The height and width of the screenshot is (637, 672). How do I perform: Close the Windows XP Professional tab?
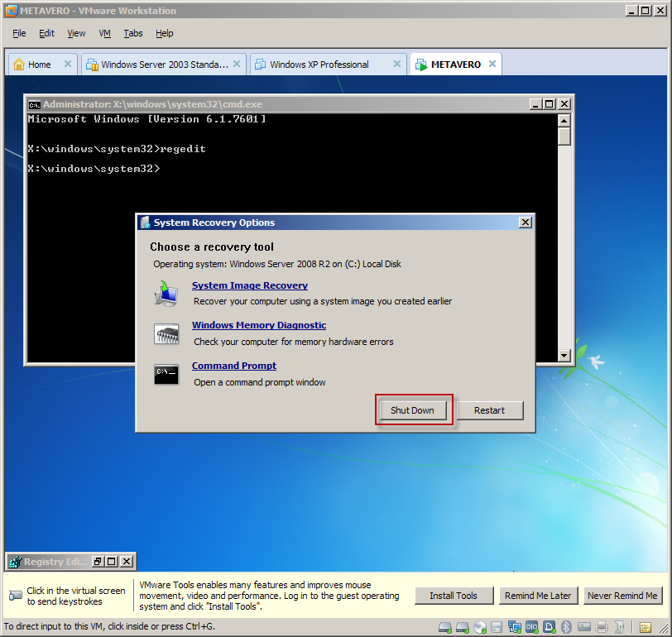point(397,64)
